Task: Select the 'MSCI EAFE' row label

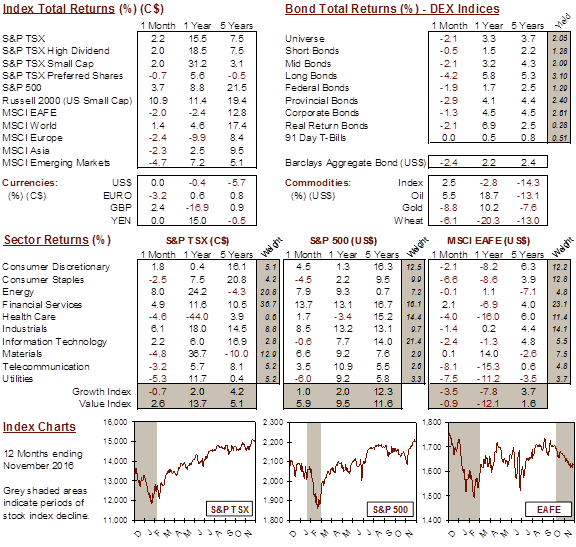Action: pos(29,113)
